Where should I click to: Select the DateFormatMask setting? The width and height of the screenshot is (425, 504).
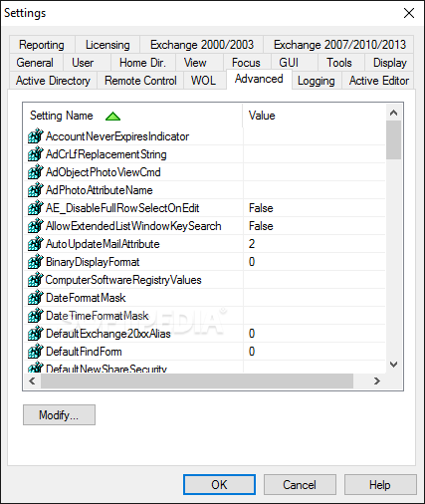click(205, 298)
